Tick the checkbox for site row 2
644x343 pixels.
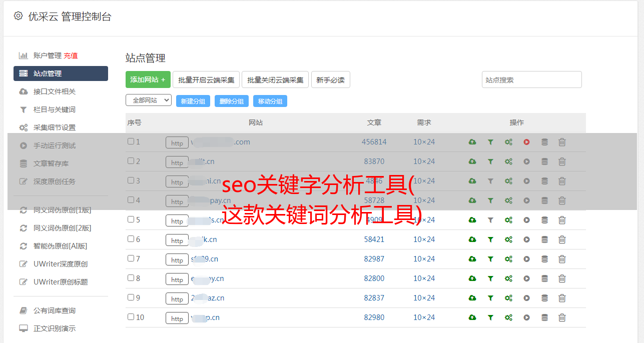[131, 161]
